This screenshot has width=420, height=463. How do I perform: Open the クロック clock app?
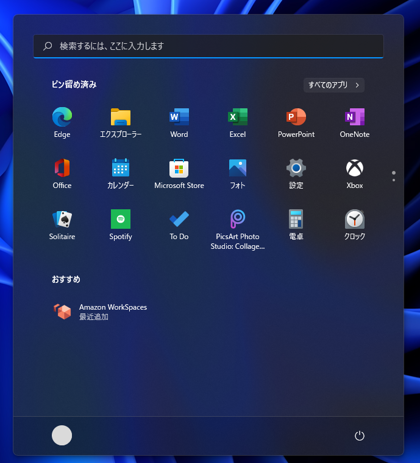354,225
